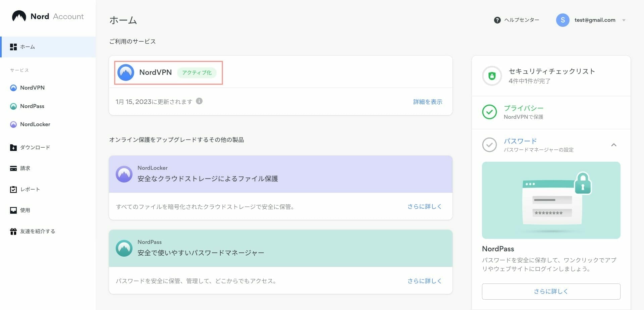The width and height of the screenshot is (644, 310).
Task: Click ヘルプセンター link
Action: [x=522, y=20]
